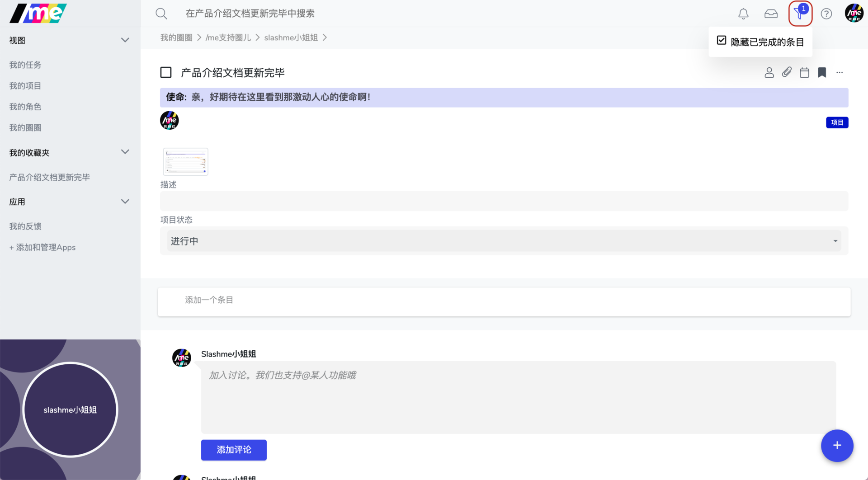
Task: Click 我的圈圈 breadcrumb link
Action: [x=176, y=38]
